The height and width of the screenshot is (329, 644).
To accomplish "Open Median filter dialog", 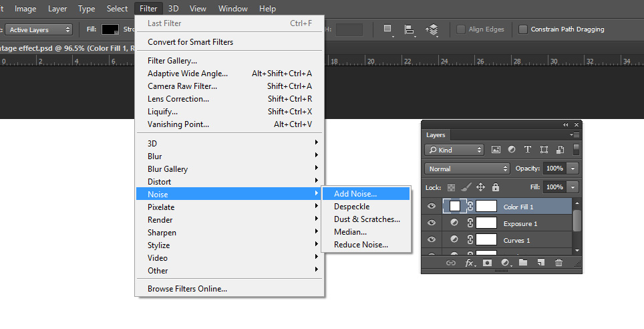I will pyautogui.click(x=366, y=232).
